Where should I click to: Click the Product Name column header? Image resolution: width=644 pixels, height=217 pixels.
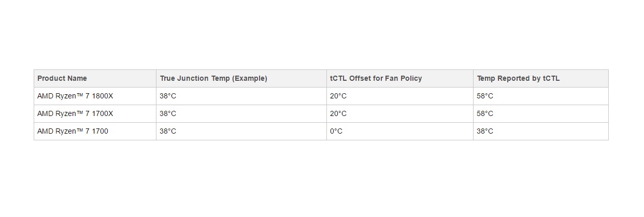[x=95, y=79]
